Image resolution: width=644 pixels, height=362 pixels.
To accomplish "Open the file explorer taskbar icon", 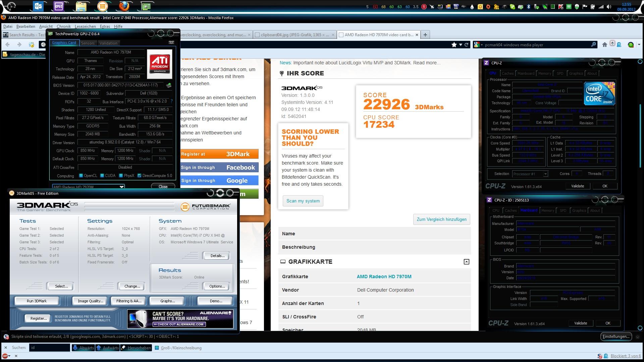I will tap(80, 6).
